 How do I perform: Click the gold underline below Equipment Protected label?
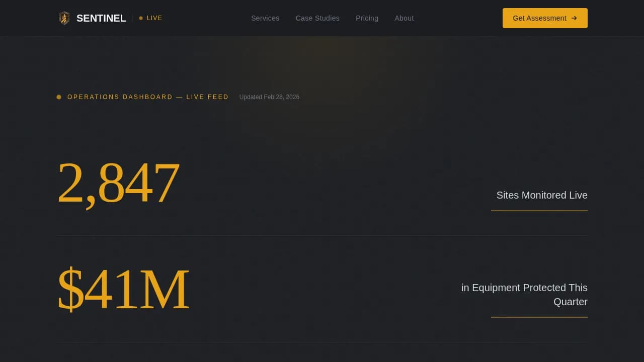click(x=539, y=317)
